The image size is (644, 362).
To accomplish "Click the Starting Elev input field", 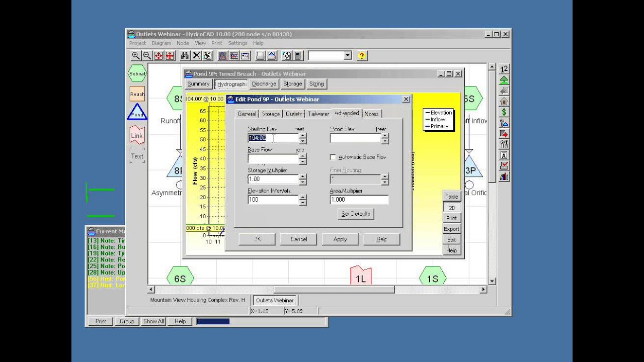I will click(273, 138).
